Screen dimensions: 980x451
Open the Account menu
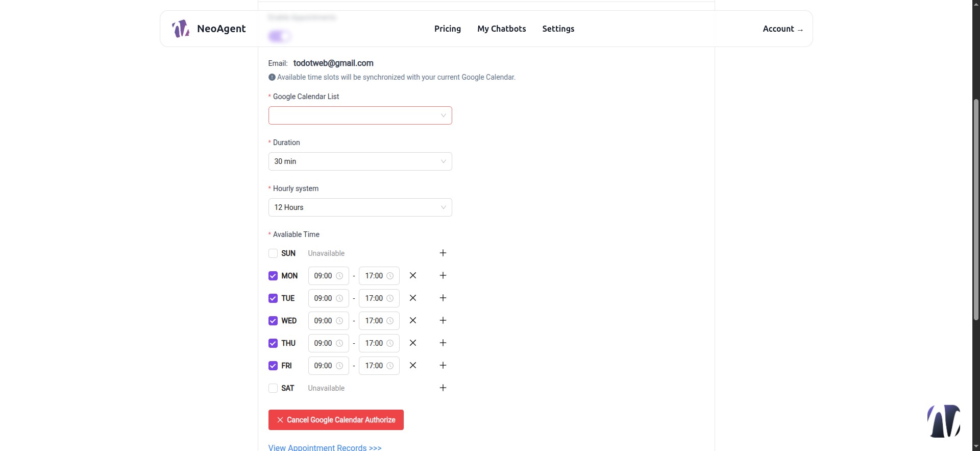tap(783, 29)
